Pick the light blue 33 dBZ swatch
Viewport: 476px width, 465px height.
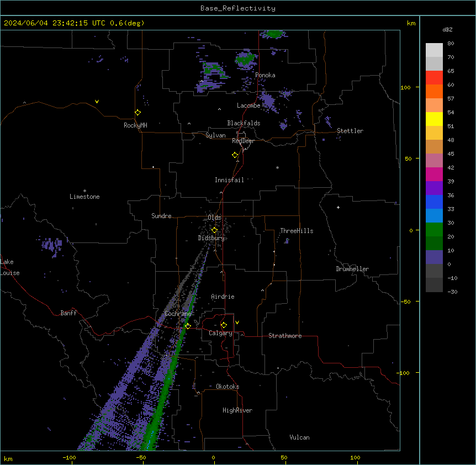pos(434,215)
